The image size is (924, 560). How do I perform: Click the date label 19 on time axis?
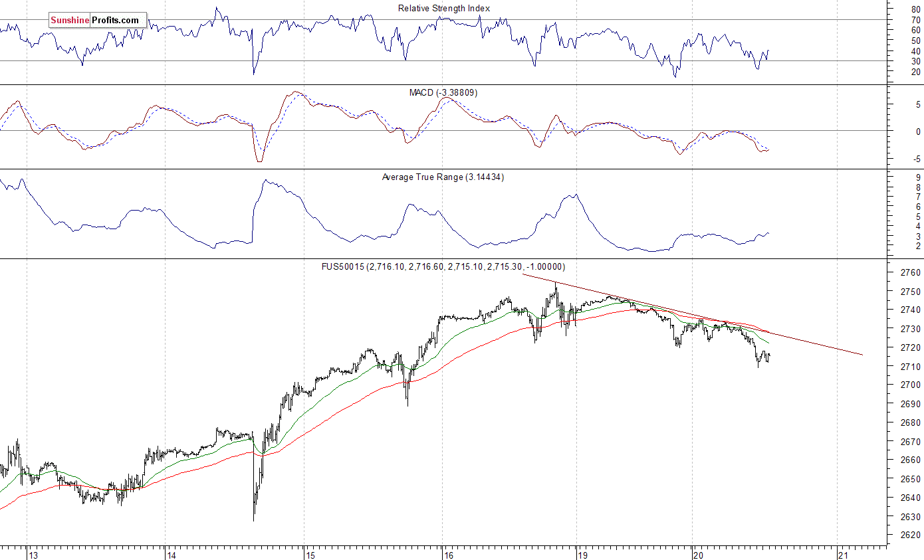pos(583,555)
